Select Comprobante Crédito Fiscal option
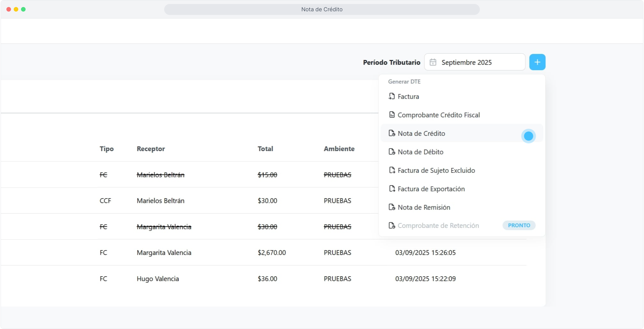Screen dimensions: 644x329 coord(438,115)
